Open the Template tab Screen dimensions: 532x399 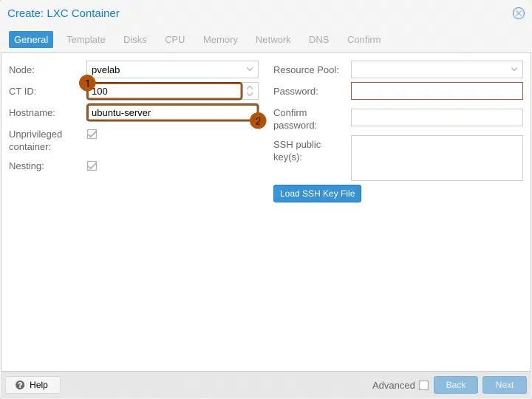[x=86, y=39]
